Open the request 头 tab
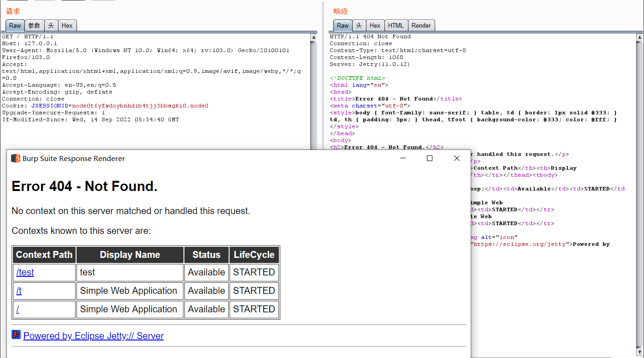The height and width of the screenshot is (358, 644). [51, 25]
